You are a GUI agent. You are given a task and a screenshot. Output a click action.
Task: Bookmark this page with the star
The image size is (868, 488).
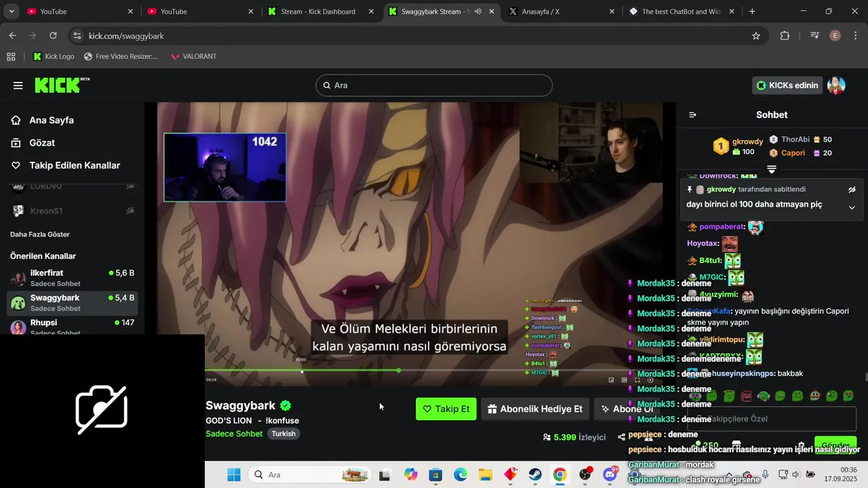coord(756,36)
